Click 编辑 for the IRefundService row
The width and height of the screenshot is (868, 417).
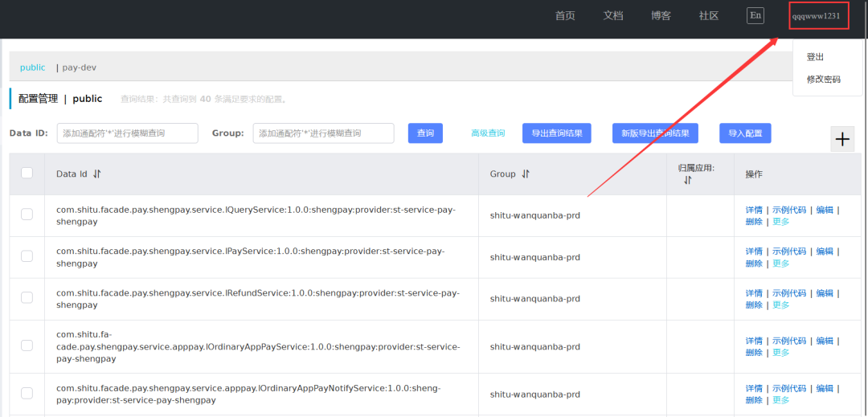coord(825,293)
